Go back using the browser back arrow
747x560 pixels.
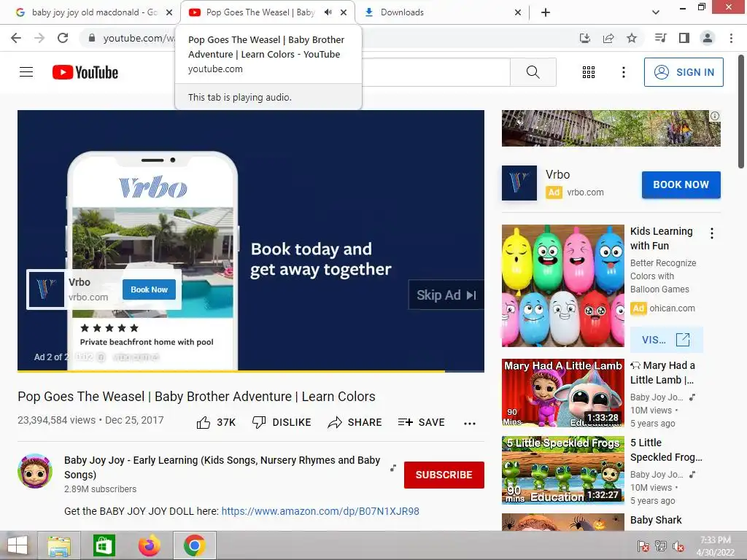16,38
